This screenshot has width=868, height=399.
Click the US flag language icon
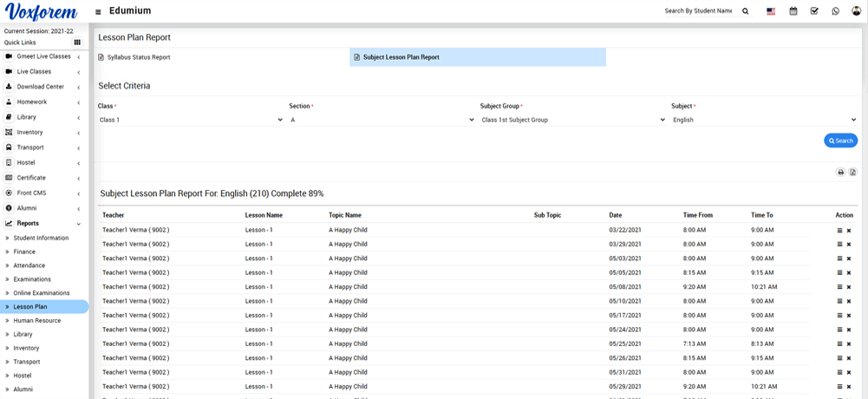tap(771, 11)
